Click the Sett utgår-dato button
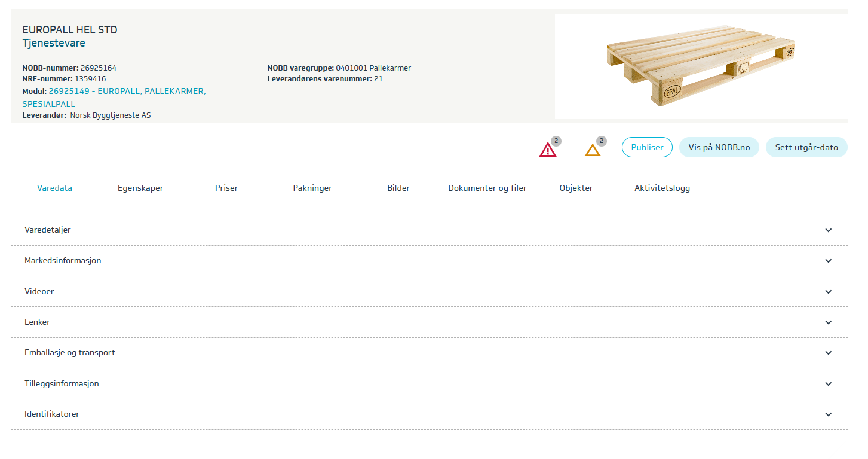Screen dimensions: 868x459 pos(806,147)
